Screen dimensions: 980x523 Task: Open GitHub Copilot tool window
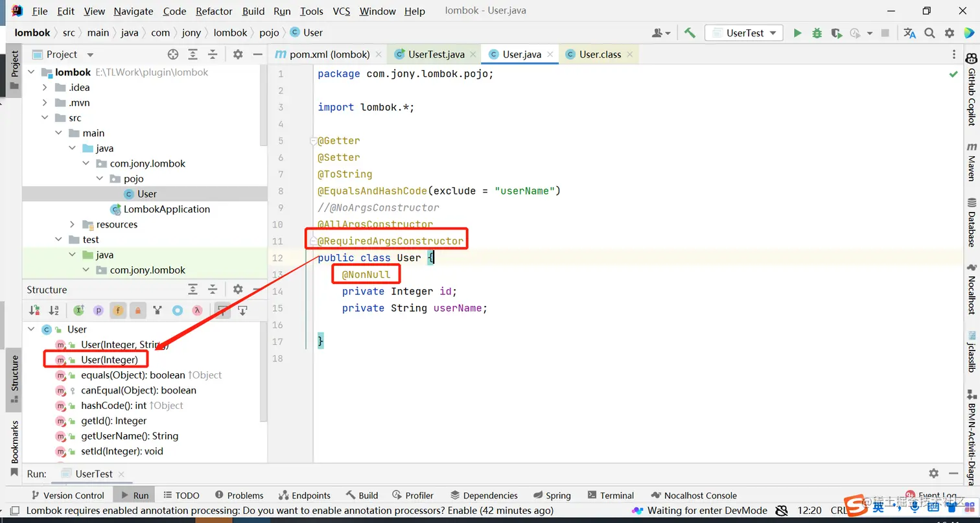coord(972,88)
